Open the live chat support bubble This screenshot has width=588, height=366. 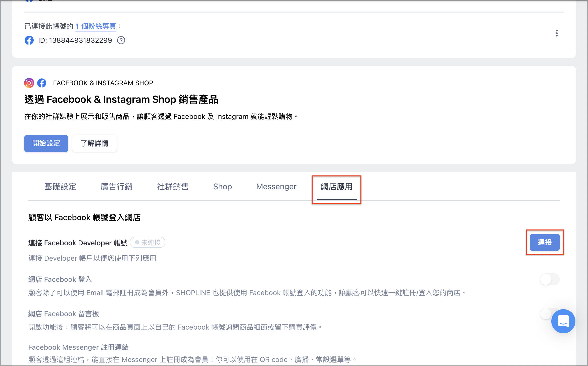[563, 321]
